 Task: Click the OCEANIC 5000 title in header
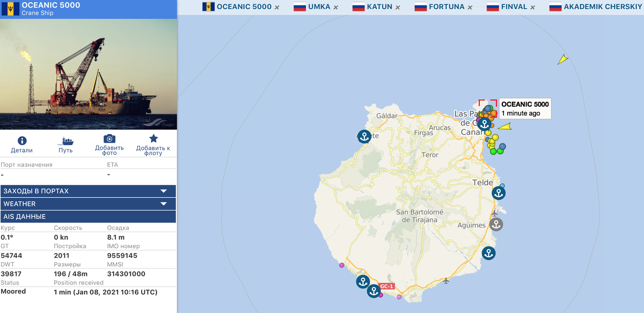pos(51,5)
